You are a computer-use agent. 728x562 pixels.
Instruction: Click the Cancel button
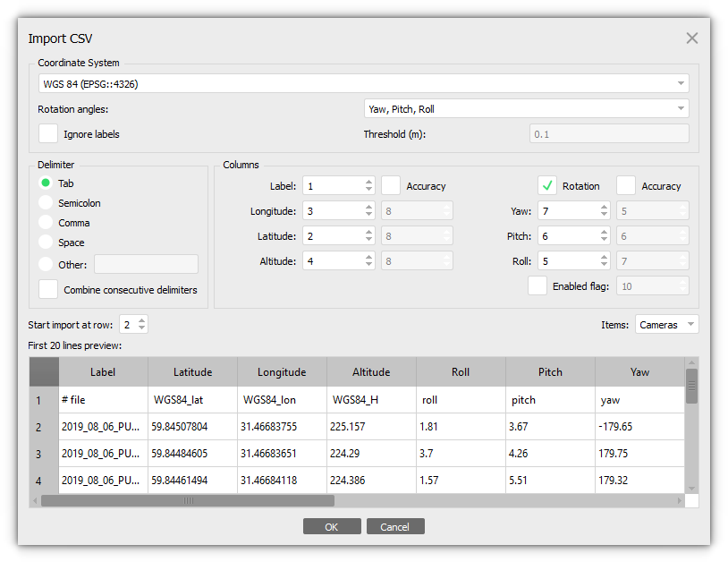(395, 526)
